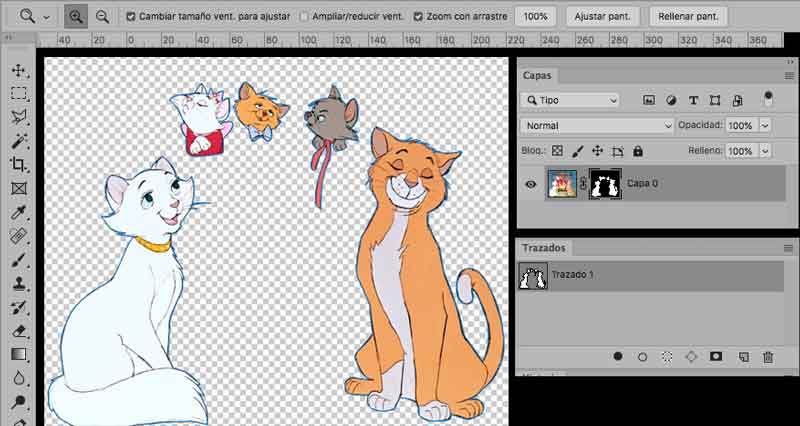Select the Trazado 1 path name
The width and height of the screenshot is (800, 426).
(572, 274)
